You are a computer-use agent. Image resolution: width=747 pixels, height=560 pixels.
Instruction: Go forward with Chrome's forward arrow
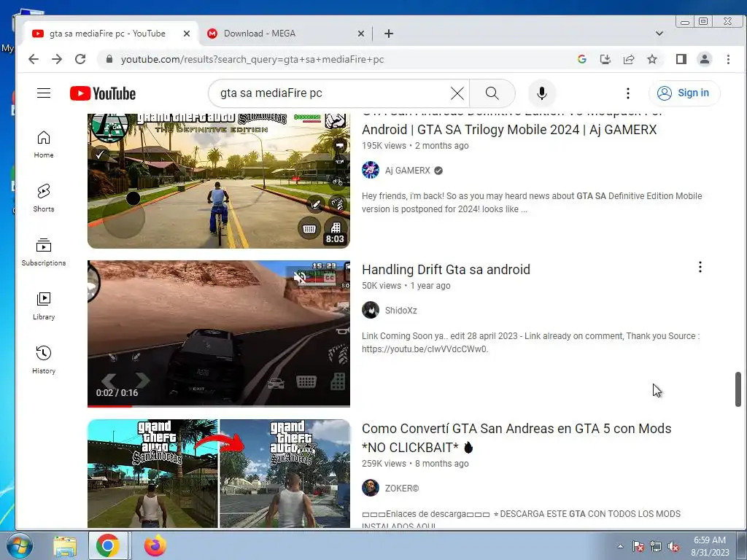point(57,59)
